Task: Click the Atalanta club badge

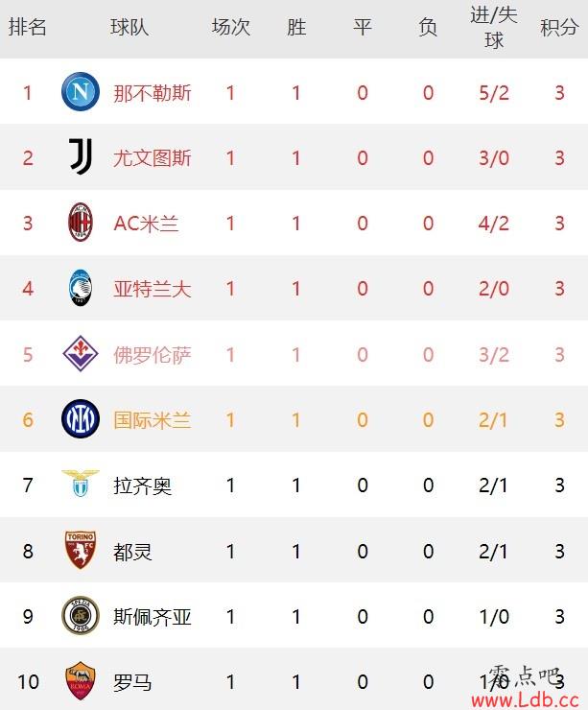Action: click(81, 288)
